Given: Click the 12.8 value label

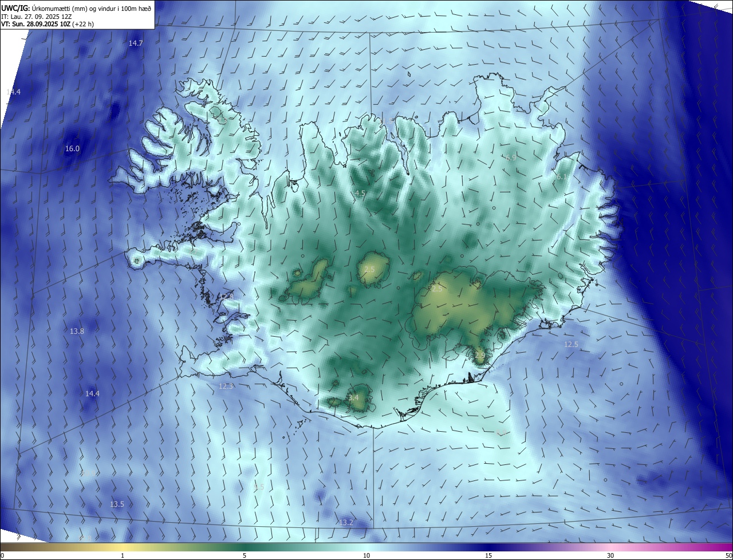Looking at the screenshot, I should (226, 296).
